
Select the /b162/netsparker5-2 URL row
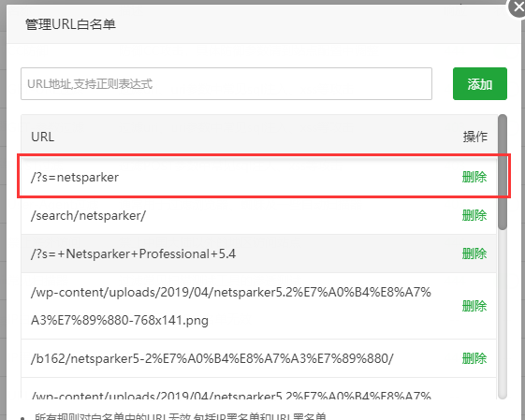(x=258, y=358)
